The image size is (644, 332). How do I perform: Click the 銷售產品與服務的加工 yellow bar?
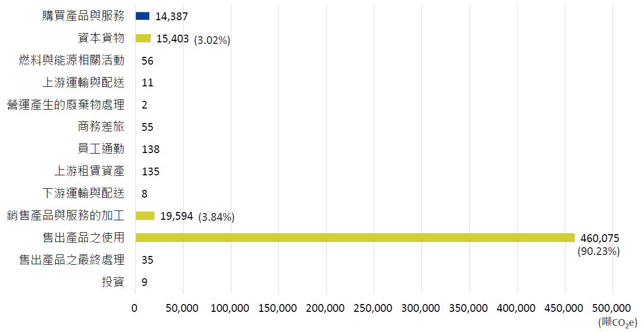[145, 216]
